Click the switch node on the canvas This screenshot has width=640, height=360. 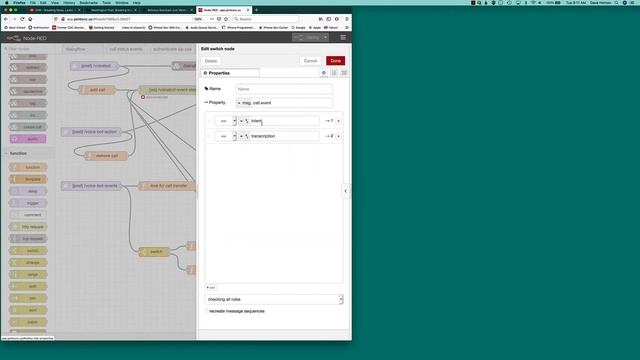coord(154,252)
